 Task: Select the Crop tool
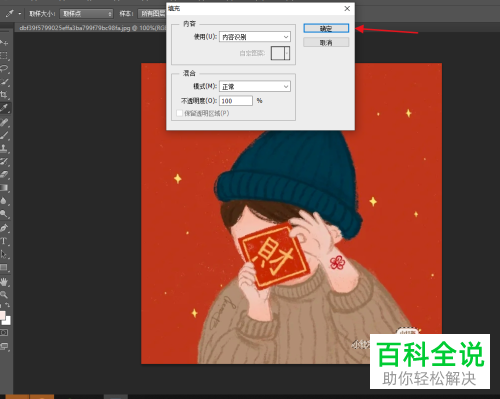pos(4,95)
